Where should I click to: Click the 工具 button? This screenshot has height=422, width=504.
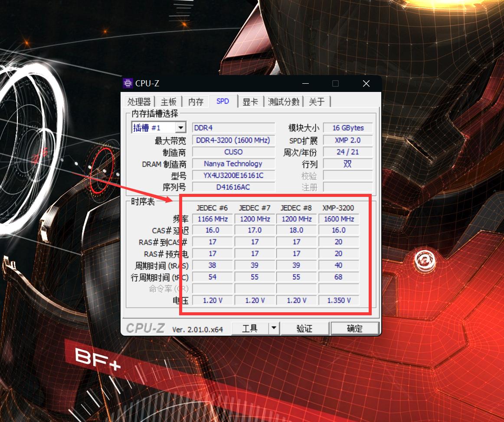point(250,328)
